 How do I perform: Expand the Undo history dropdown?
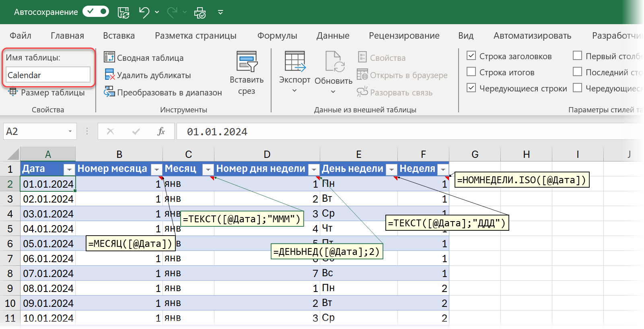click(157, 12)
